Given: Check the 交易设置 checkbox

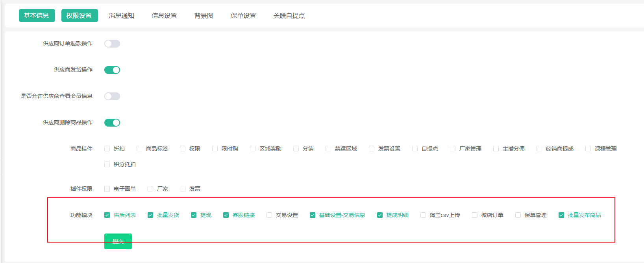Looking at the screenshot, I should [x=269, y=215].
